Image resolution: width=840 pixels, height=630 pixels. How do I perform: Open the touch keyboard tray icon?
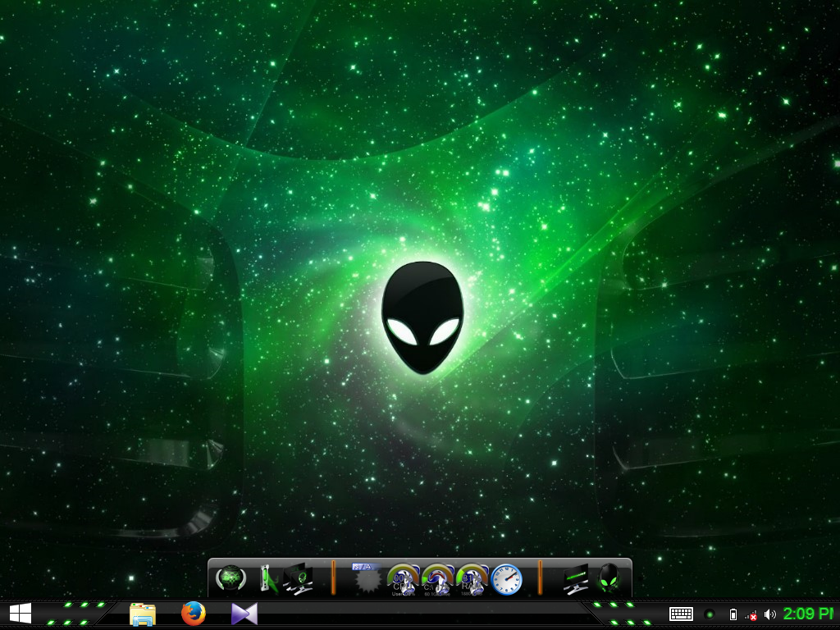tap(681, 614)
